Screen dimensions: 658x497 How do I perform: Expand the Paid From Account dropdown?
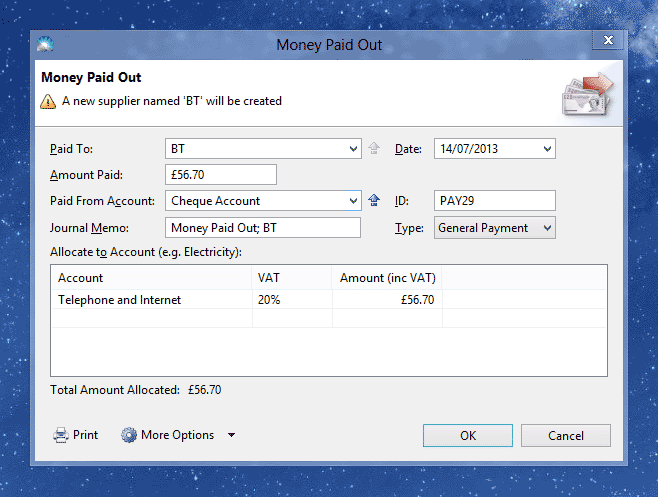(x=353, y=201)
